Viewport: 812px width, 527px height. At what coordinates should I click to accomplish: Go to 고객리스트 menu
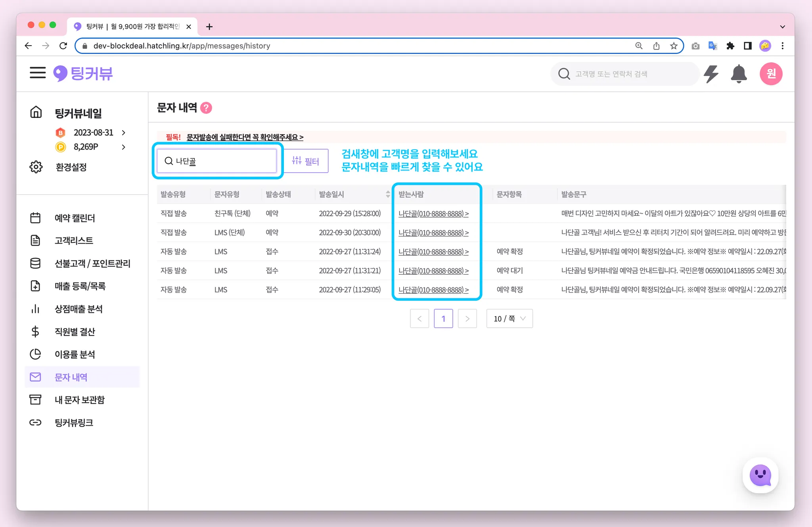74,240
